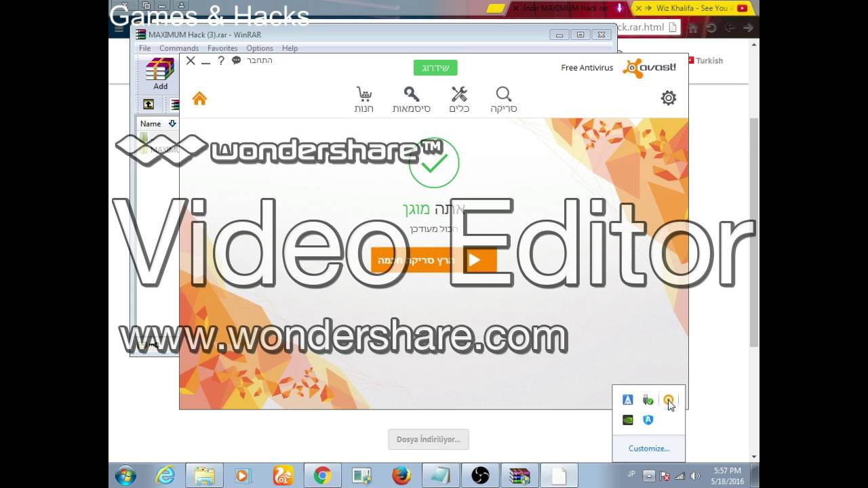This screenshot has height=488, width=868.
Task: Click the volume speaker tray icon
Action: click(694, 476)
